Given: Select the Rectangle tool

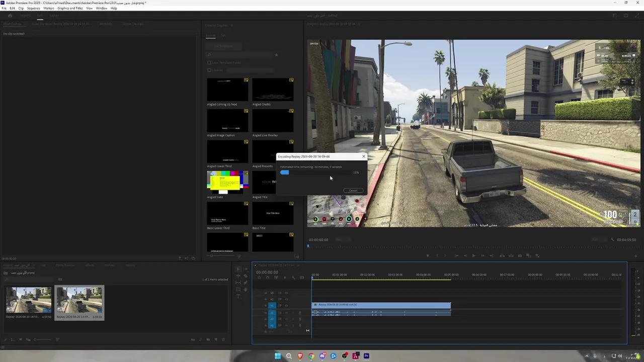Looking at the screenshot, I should tap(238, 290).
